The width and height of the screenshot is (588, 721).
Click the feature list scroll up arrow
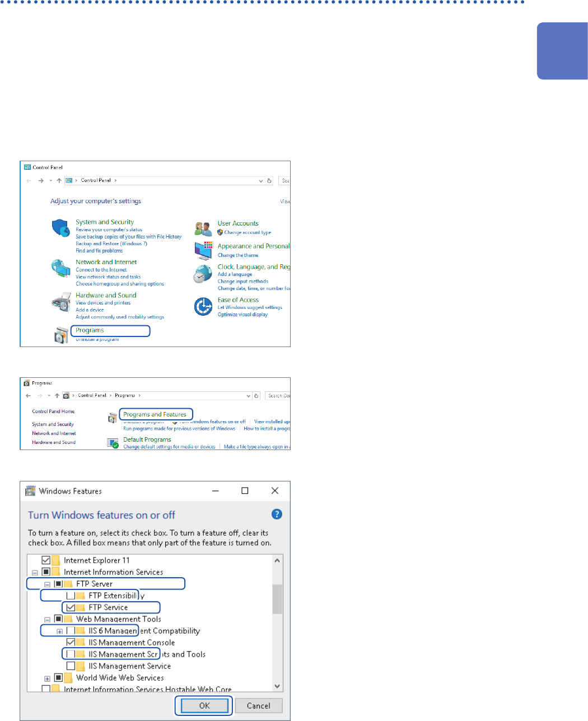[x=277, y=560]
